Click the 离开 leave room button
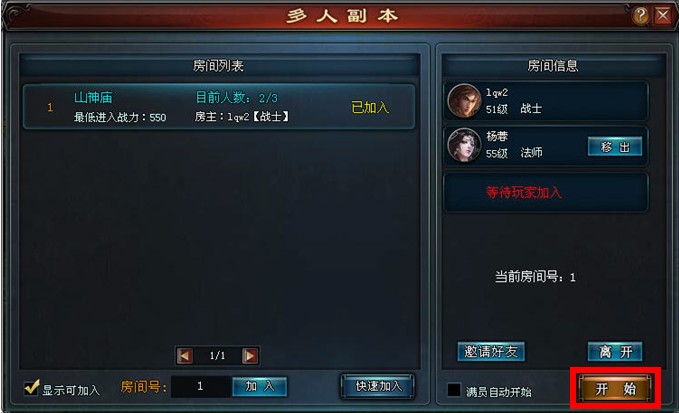Image resolution: width=679 pixels, height=413 pixels. [615, 352]
